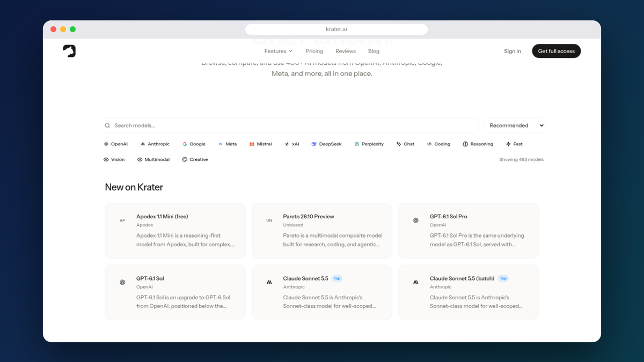The width and height of the screenshot is (644, 362).
Task: Filter models by OpenAI
Action: coord(116,144)
